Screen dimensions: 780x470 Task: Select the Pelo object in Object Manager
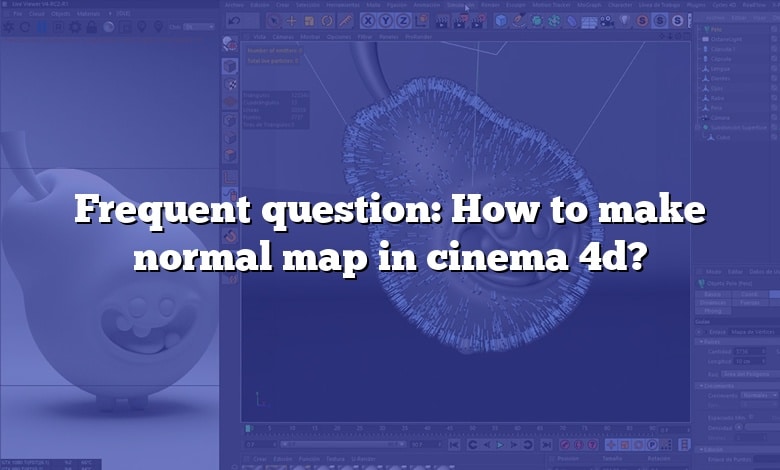(716, 30)
